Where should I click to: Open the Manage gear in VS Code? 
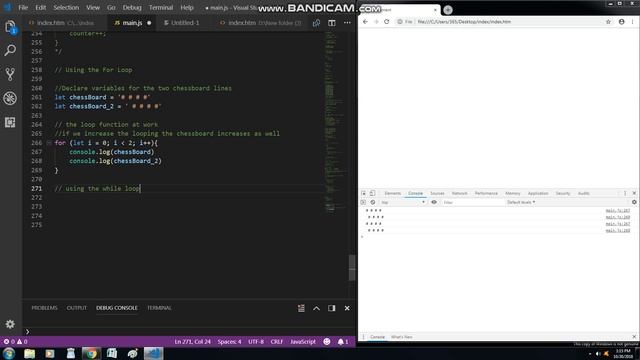(x=10, y=324)
